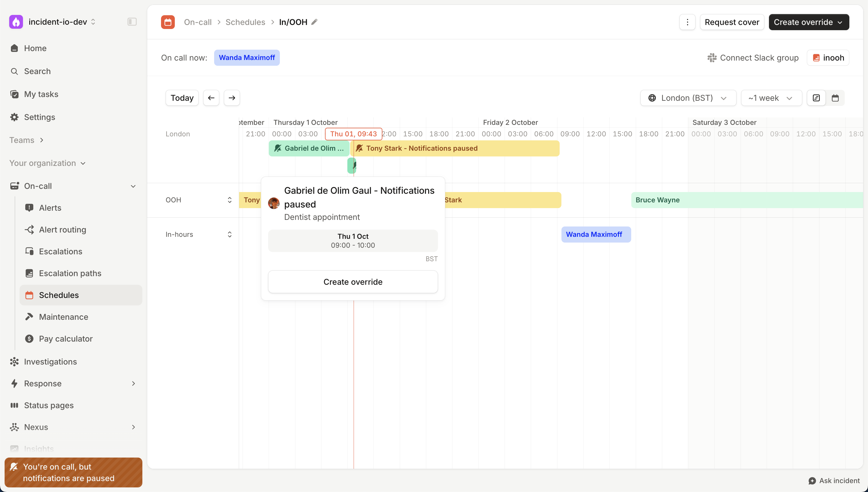Click the small green paused-notifications block
The image size is (868, 492).
click(x=351, y=166)
